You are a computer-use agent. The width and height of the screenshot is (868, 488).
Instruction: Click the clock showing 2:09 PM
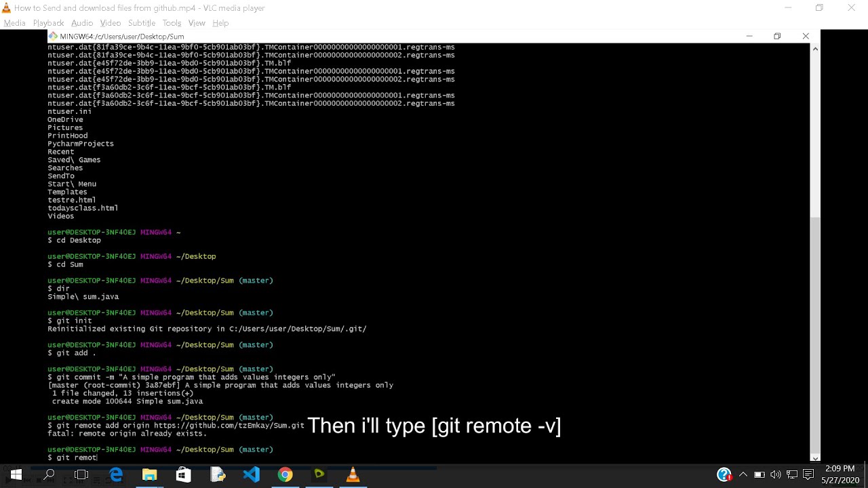pos(840,468)
